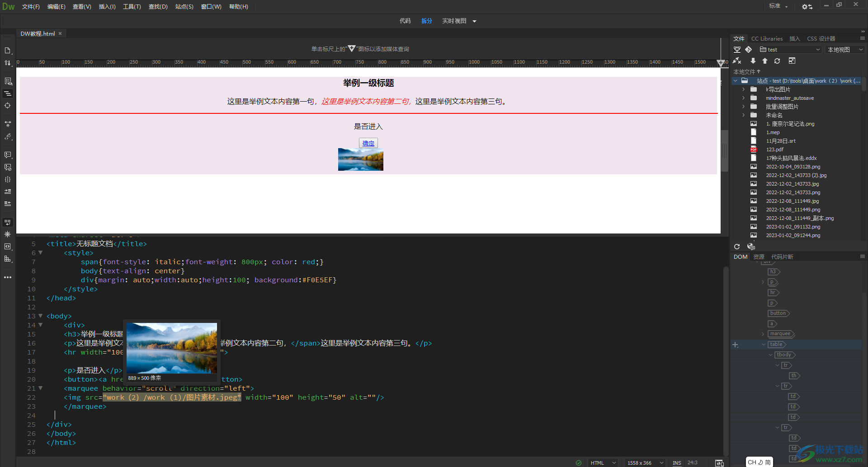Click the curly braces wrap-tag icon
The image size is (868, 467).
pyautogui.click(x=8, y=179)
